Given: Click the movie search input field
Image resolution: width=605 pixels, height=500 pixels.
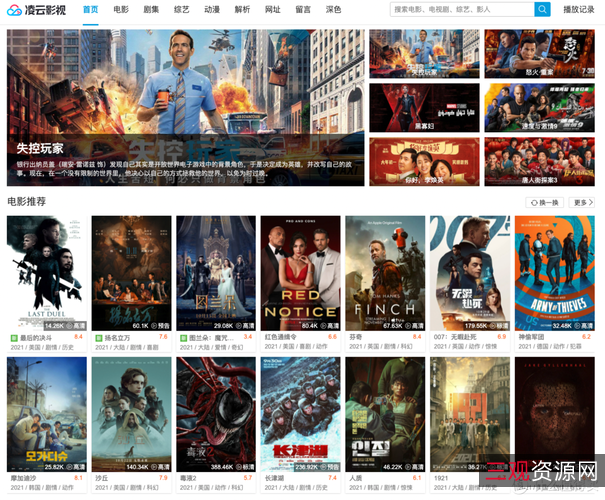Looking at the screenshot, I should (460, 9).
